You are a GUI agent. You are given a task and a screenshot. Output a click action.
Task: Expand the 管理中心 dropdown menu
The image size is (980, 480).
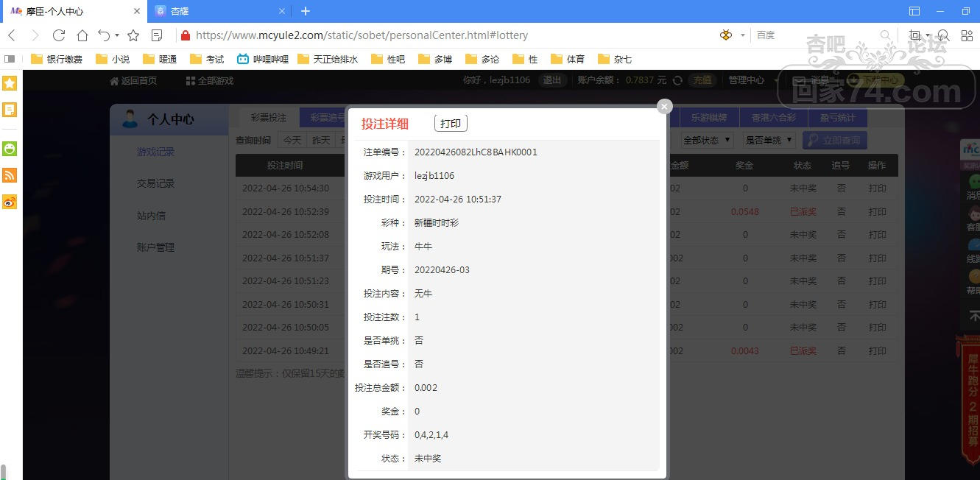point(752,80)
